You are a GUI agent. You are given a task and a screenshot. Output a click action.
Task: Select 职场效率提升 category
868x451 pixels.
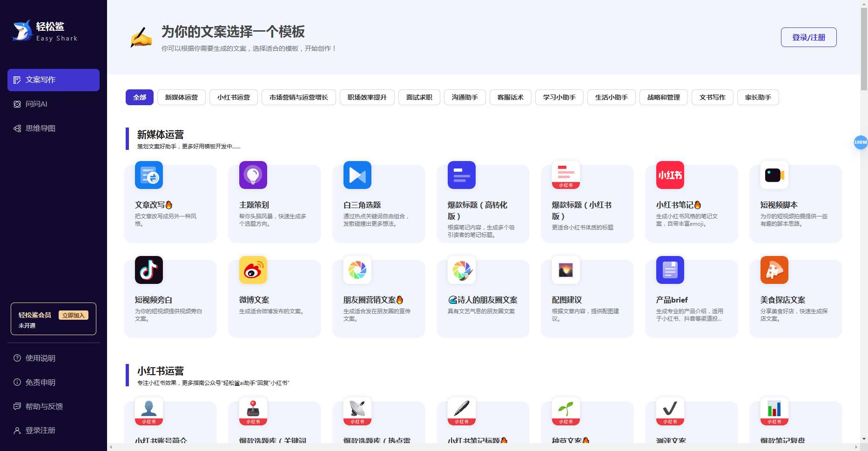click(367, 97)
